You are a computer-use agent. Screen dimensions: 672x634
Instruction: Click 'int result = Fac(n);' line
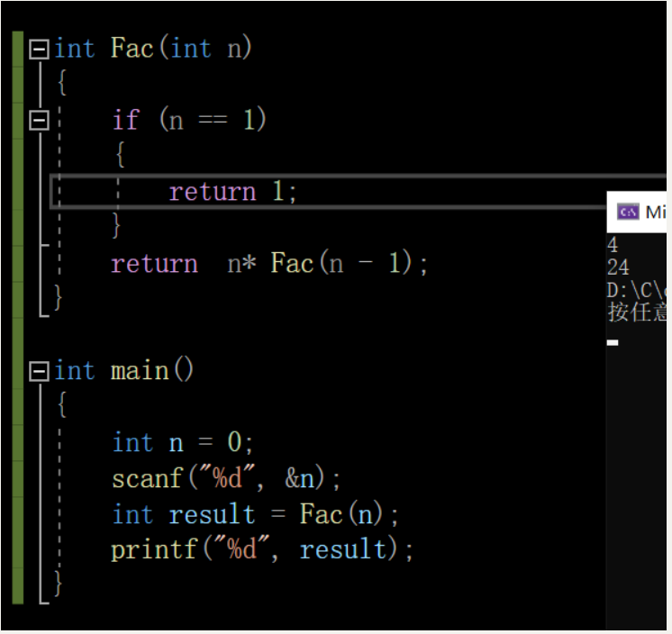[x=255, y=514]
